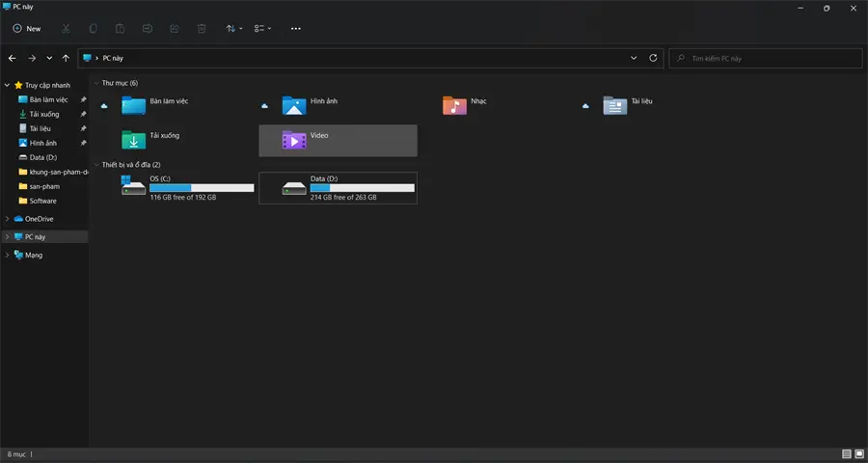The width and height of the screenshot is (868, 463).
Task: Go back with the left arrow
Action: [x=13, y=58]
